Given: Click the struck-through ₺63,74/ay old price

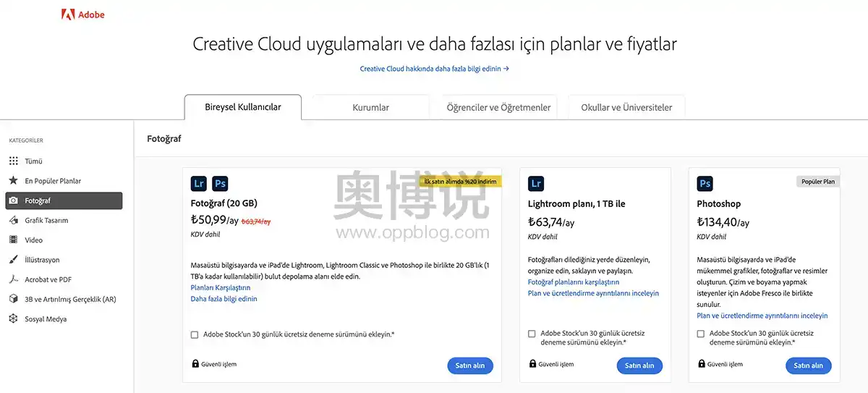Looking at the screenshot, I should (256, 221).
